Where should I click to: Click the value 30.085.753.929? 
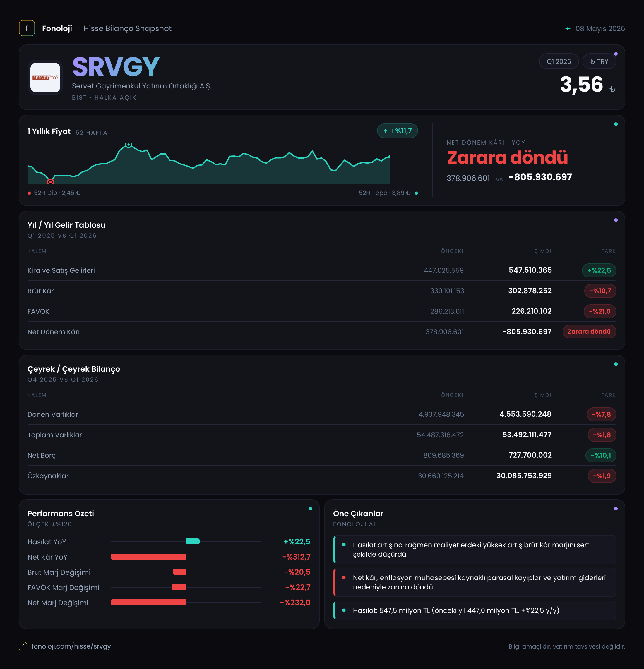524,476
